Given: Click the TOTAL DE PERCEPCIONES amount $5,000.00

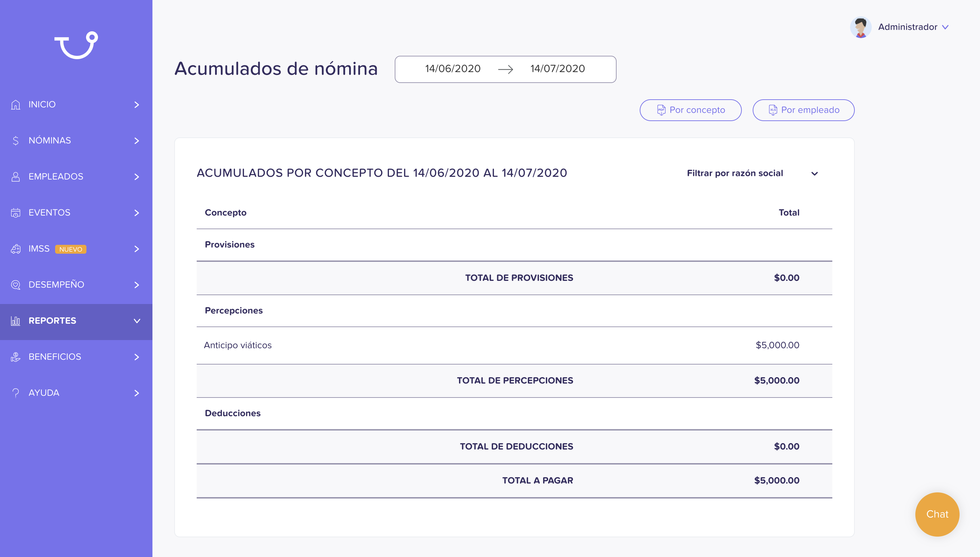Looking at the screenshot, I should pyautogui.click(x=777, y=381).
